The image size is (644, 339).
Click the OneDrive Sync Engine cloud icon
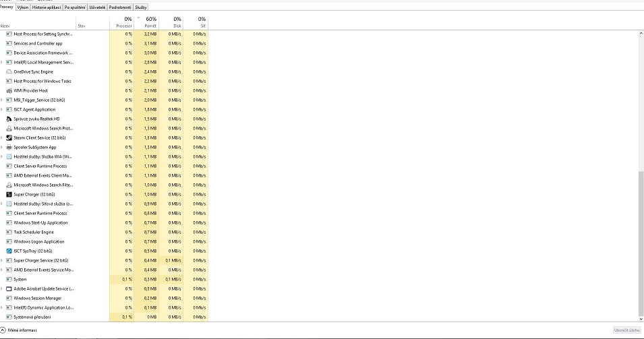(9, 72)
